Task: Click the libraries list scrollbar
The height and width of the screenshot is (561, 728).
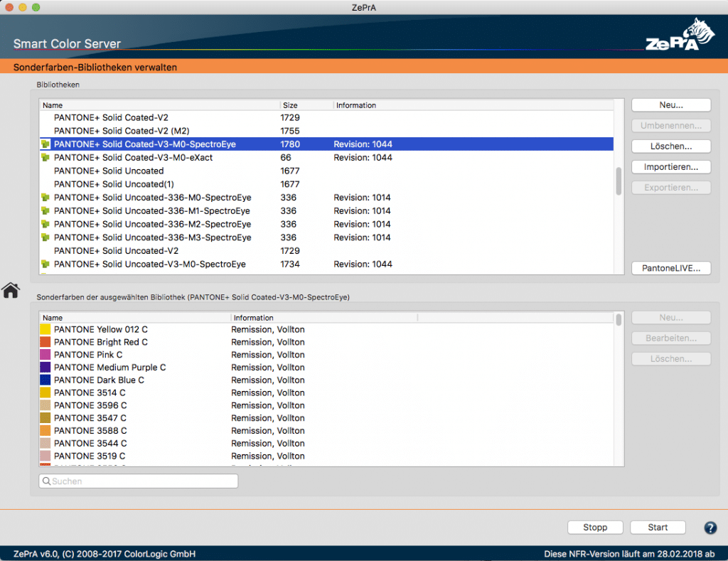Action: coord(619,181)
